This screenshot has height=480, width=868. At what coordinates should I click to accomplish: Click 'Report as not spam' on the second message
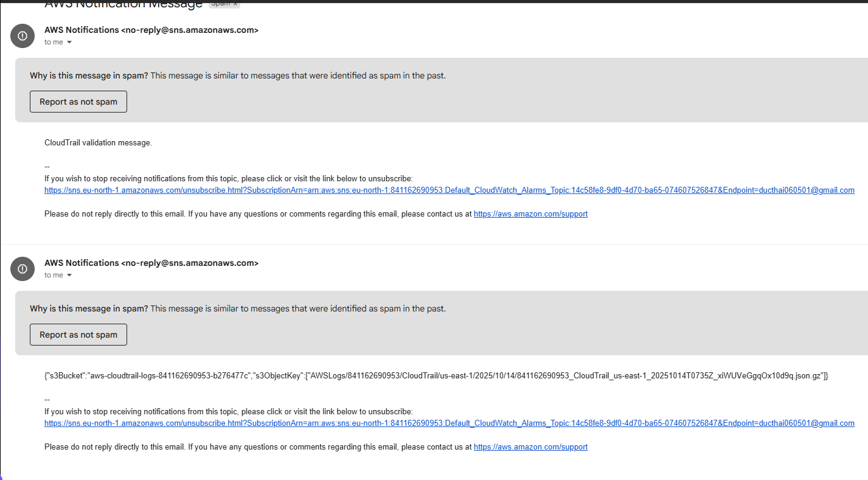tap(78, 335)
